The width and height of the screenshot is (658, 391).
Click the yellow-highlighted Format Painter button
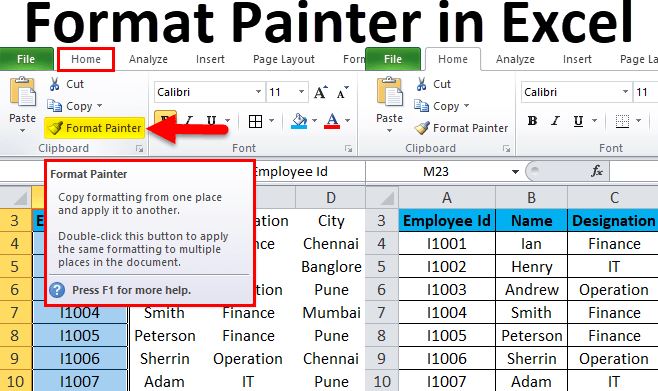click(x=94, y=128)
